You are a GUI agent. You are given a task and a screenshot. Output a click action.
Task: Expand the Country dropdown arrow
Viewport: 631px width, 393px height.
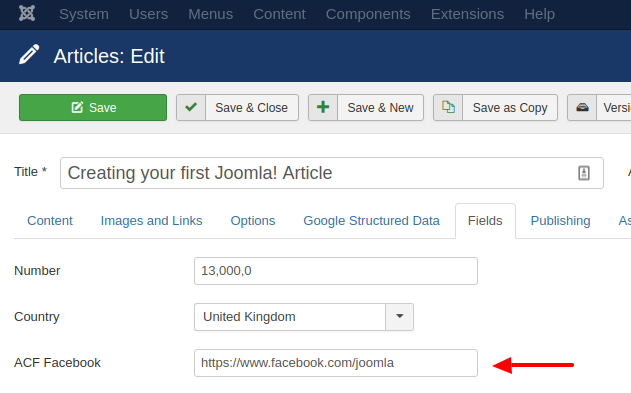pos(400,317)
